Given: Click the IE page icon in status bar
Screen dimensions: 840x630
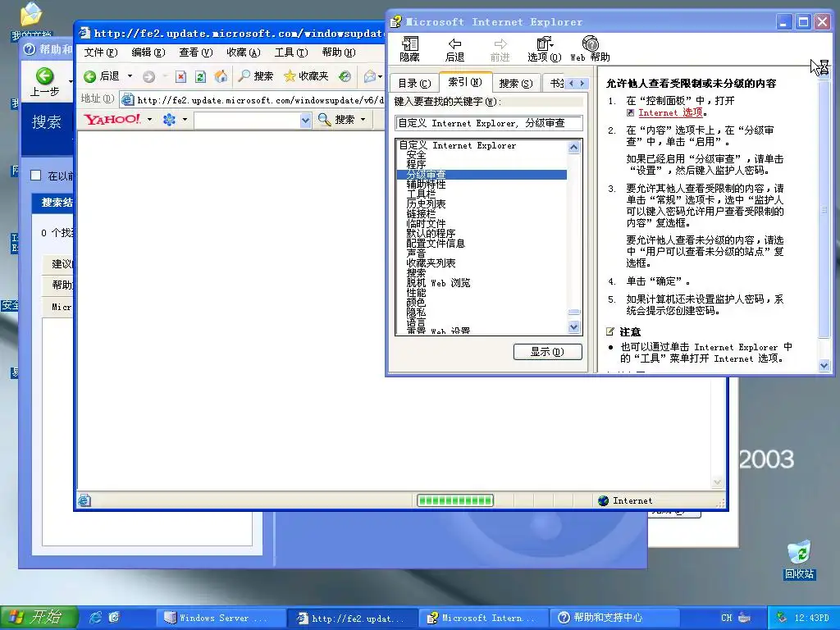Looking at the screenshot, I should [84, 500].
